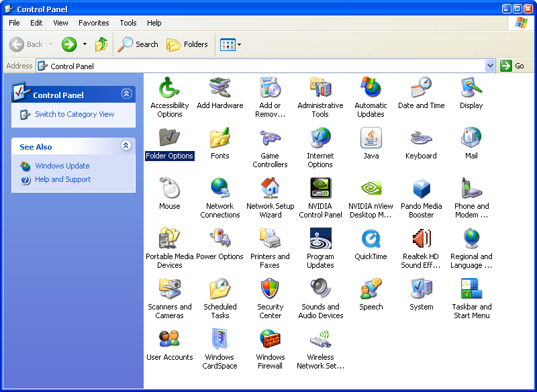Open the File menu
This screenshot has width=537, height=392.
pyautogui.click(x=14, y=23)
